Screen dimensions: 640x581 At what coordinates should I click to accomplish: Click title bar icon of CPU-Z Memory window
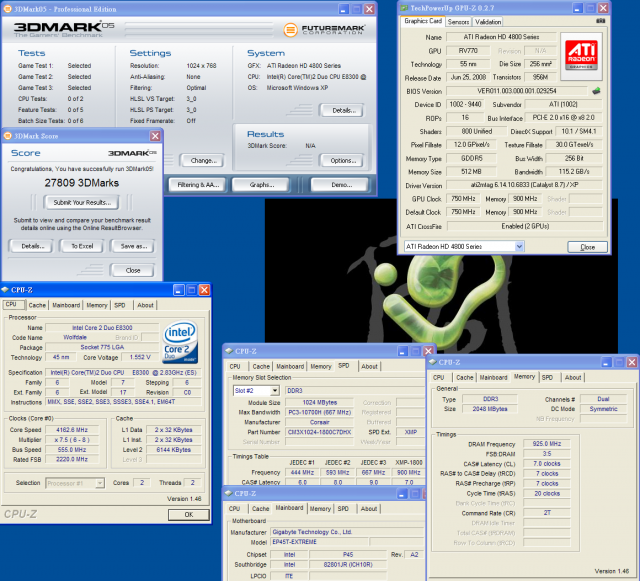pos(433,362)
